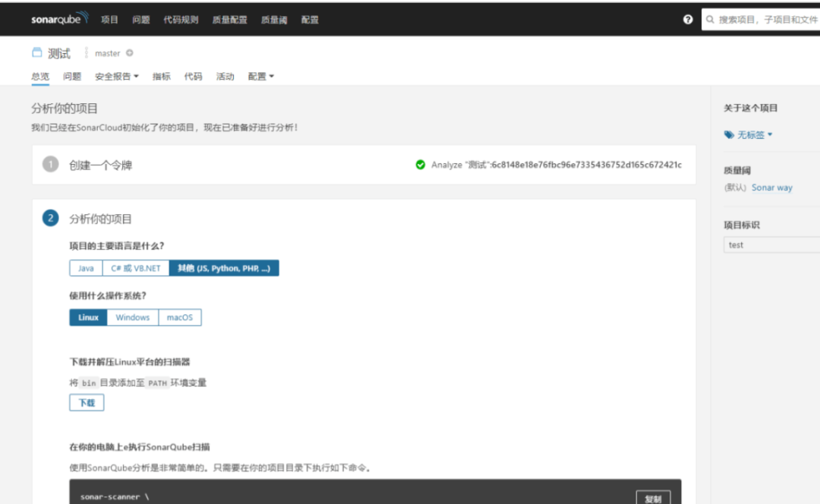This screenshot has width=820, height=504.
Task: Click the branch icon before master
Action: pyautogui.click(x=87, y=53)
